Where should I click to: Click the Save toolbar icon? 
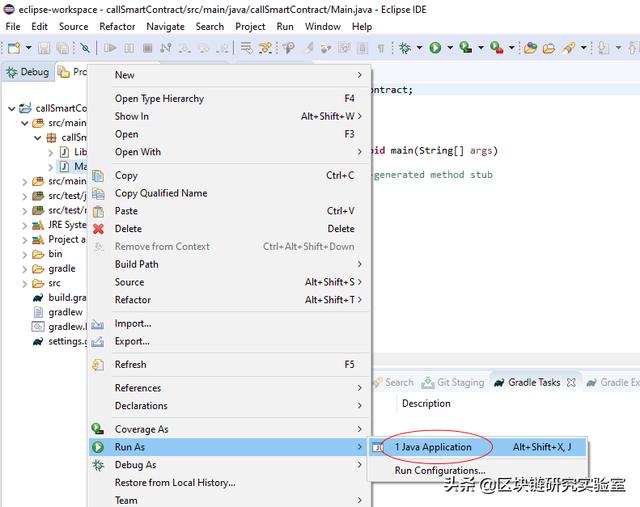pyautogui.click(x=44, y=48)
